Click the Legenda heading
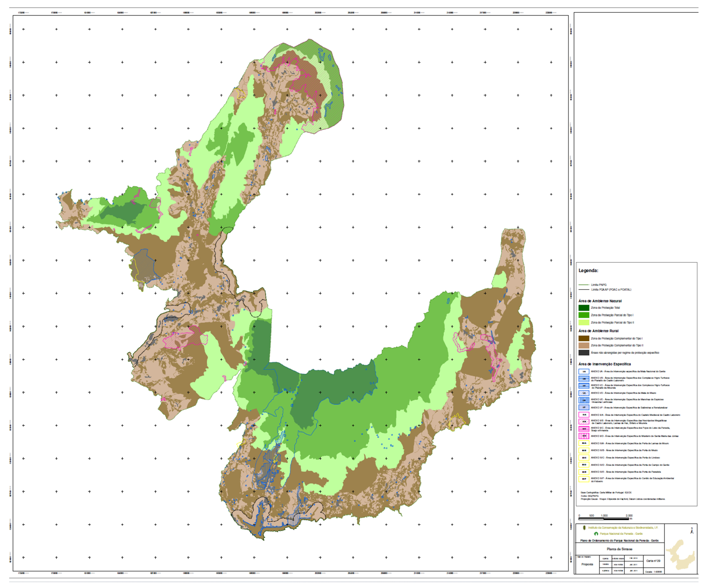The image size is (704, 588). (x=588, y=270)
